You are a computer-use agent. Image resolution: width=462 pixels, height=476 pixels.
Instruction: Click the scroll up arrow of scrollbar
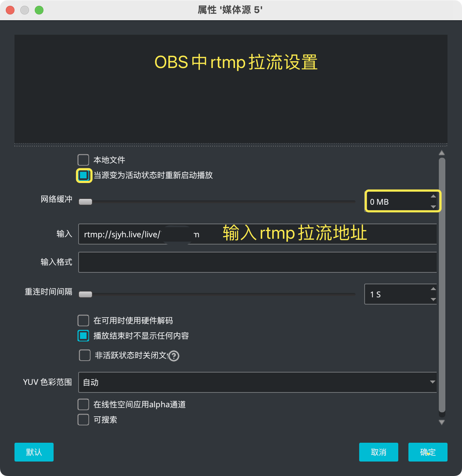(442, 153)
